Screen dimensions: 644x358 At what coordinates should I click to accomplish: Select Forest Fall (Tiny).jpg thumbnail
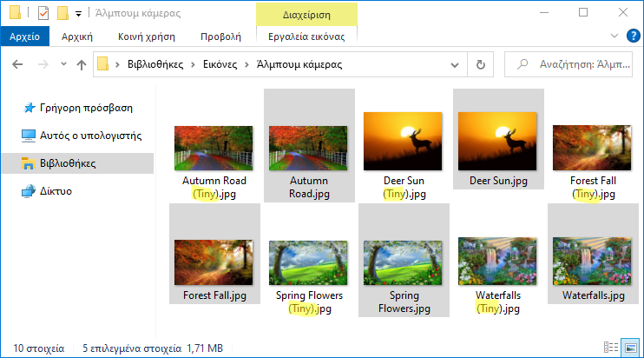(x=592, y=148)
